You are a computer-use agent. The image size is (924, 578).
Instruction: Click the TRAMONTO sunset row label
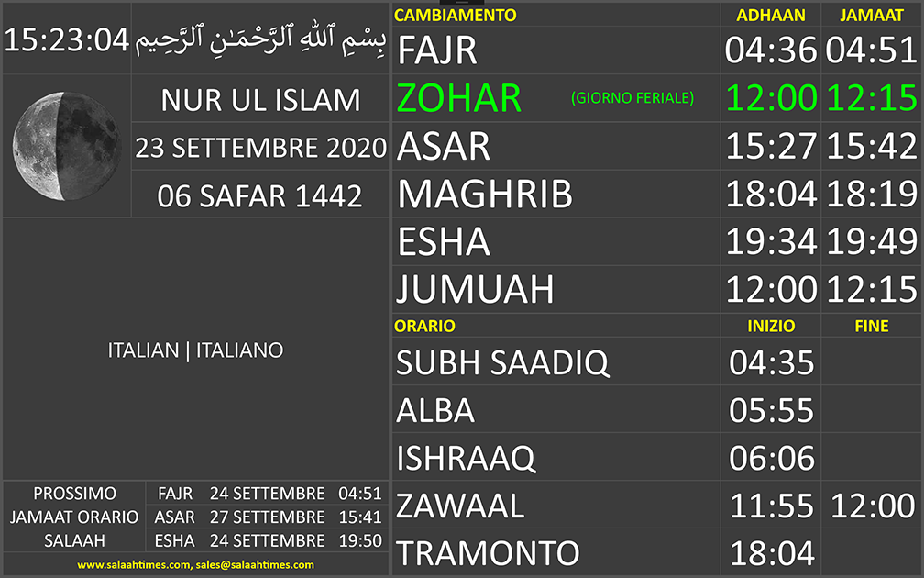(x=488, y=553)
